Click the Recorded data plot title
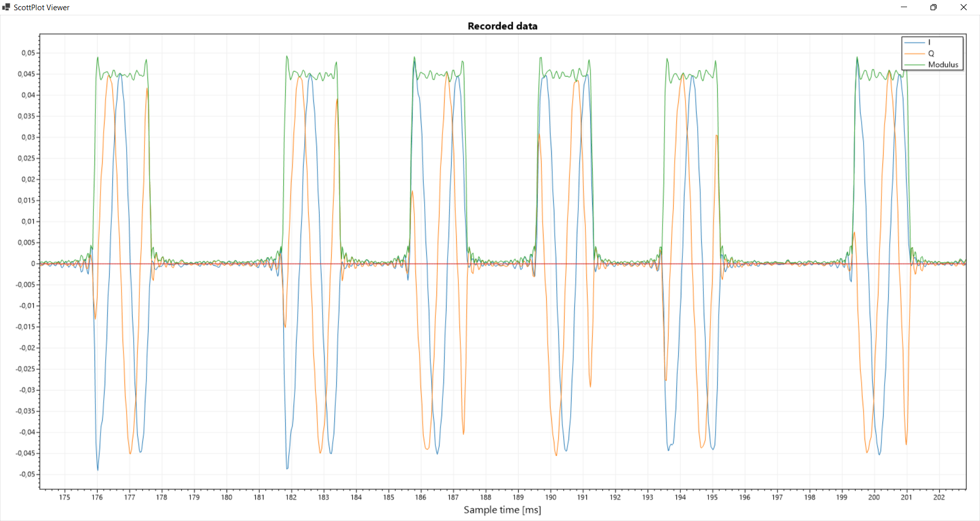The image size is (980, 521). pos(502,26)
